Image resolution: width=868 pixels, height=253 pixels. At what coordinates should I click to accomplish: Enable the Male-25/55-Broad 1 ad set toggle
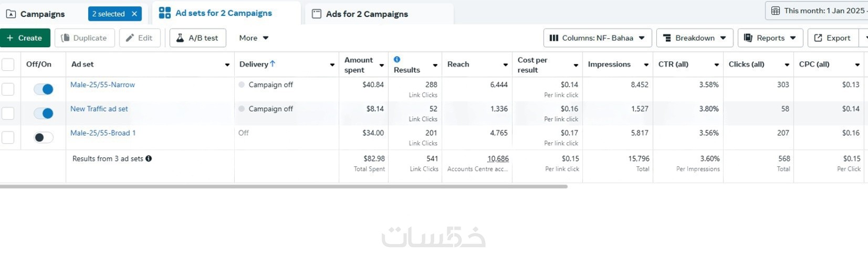coord(44,138)
